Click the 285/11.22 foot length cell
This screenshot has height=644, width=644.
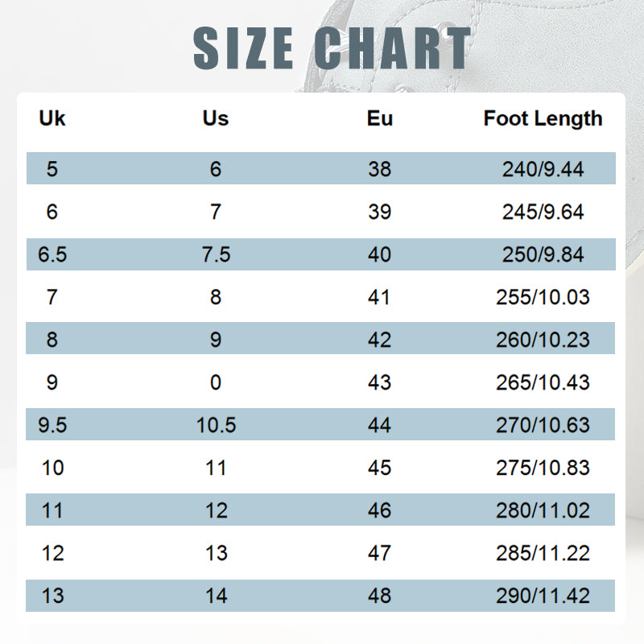543,553
